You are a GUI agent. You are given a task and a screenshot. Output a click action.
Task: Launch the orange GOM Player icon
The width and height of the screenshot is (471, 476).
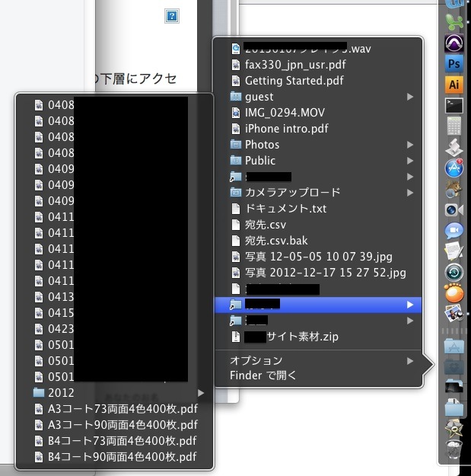click(x=454, y=293)
